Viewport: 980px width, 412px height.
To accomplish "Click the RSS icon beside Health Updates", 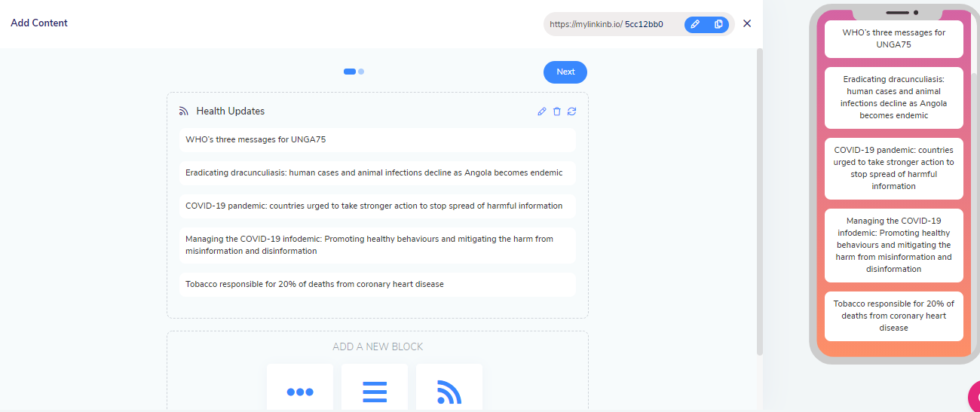I will click(183, 111).
